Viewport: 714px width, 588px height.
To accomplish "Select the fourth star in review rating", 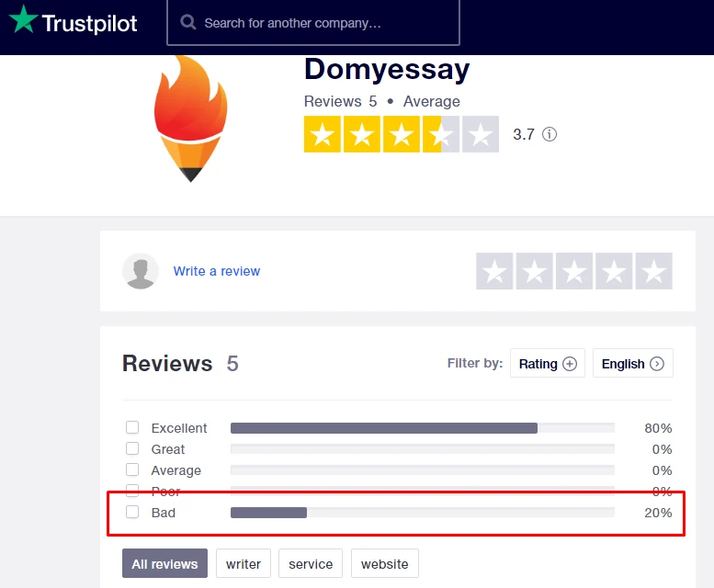I will coord(614,271).
